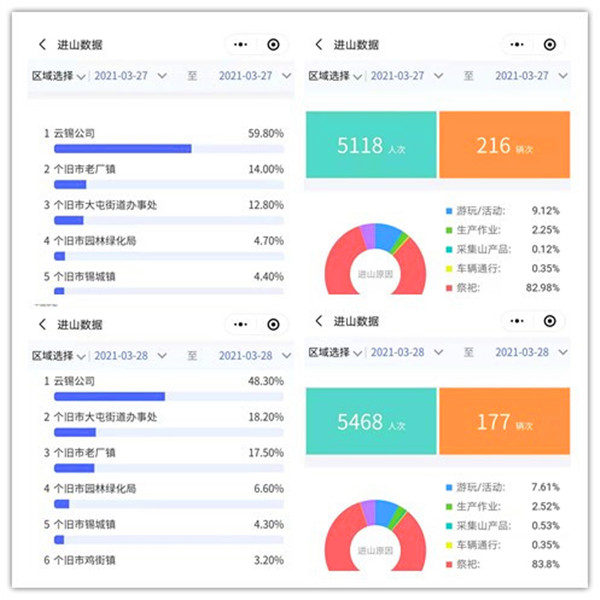
Task: Click the three-dot menu above the 5468 人次 card
Action: click(x=517, y=321)
